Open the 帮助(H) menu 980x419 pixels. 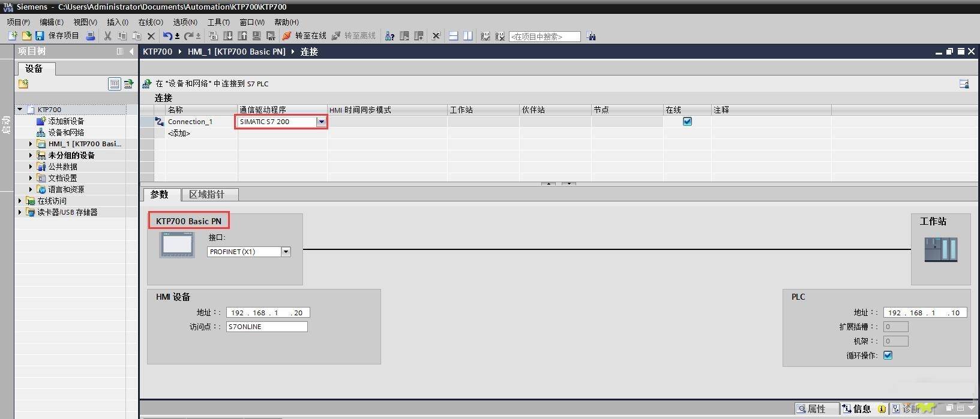286,22
